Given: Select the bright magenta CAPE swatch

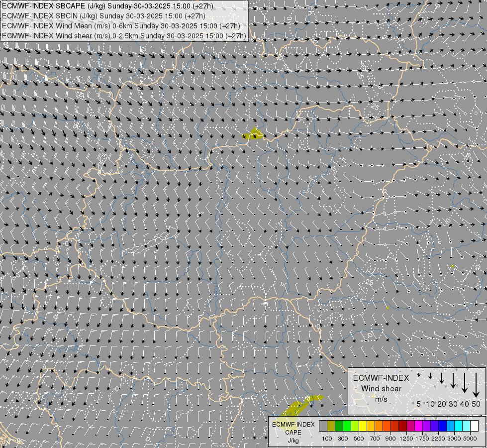Looking at the screenshot, I should 419,426.
